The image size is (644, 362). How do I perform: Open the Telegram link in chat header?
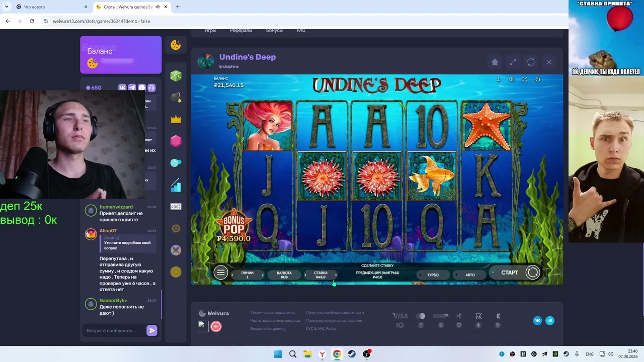[x=132, y=87]
